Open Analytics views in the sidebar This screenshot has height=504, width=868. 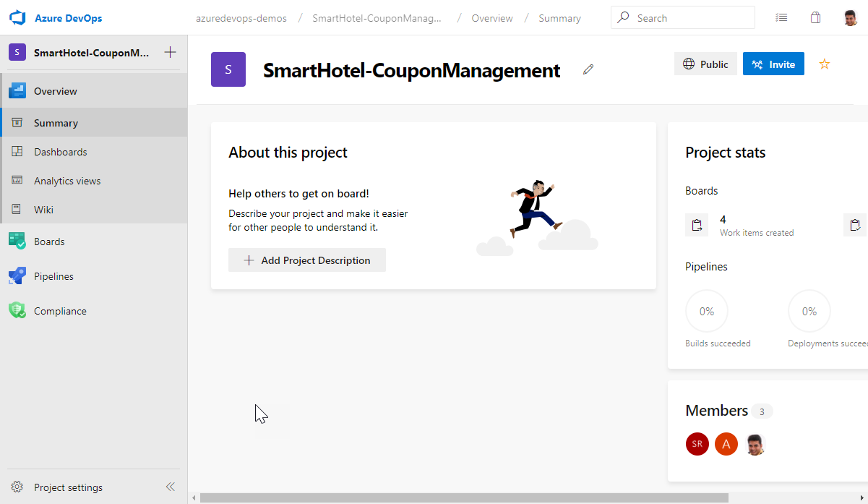click(x=94, y=181)
